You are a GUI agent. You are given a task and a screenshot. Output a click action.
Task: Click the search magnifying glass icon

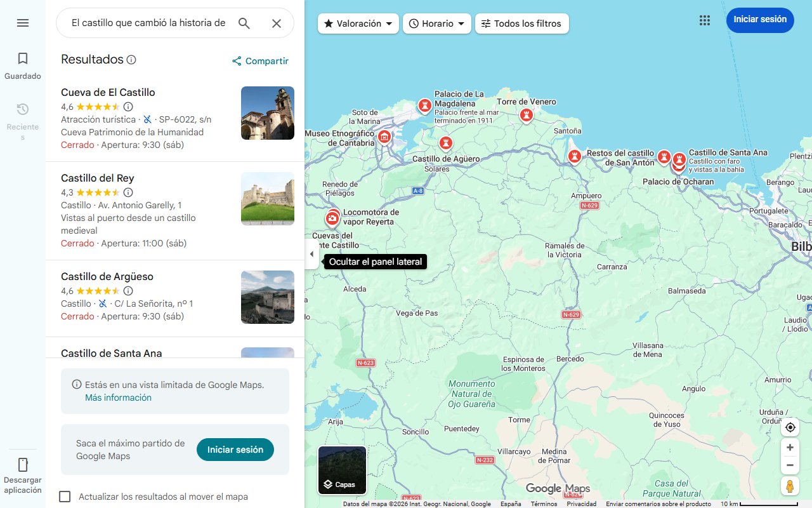(244, 23)
